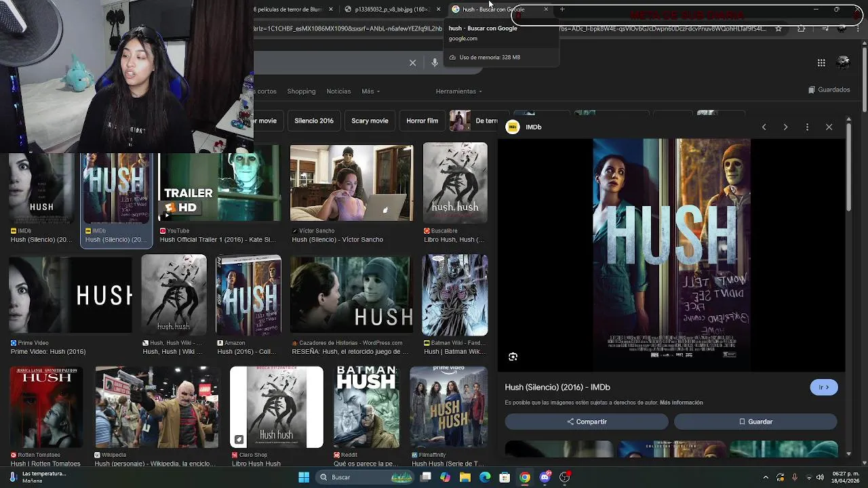Open the Batman Wiki Hush image

tap(454, 296)
